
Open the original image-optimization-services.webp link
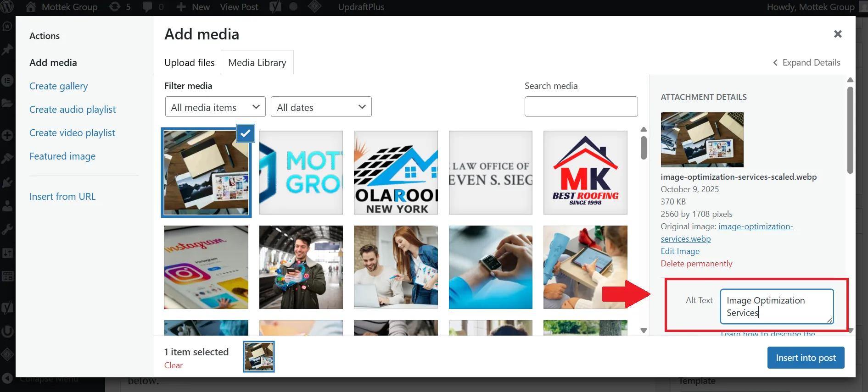coord(727,232)
